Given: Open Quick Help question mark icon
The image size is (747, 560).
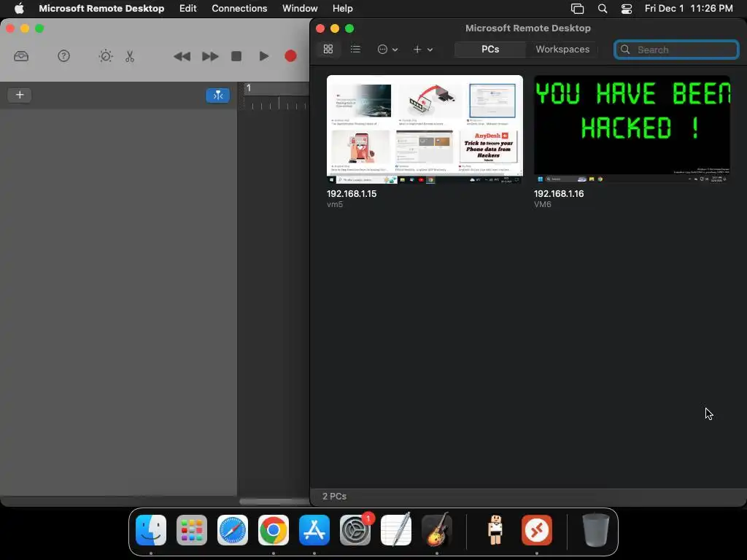Looking at the screenshot, I should 63,56.
